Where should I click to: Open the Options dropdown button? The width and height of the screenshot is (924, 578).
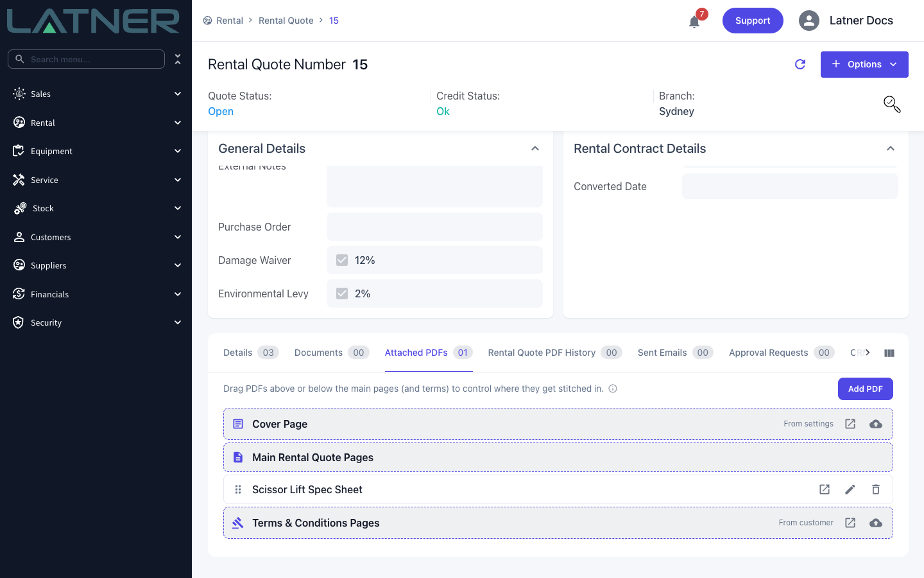[864, 64]
